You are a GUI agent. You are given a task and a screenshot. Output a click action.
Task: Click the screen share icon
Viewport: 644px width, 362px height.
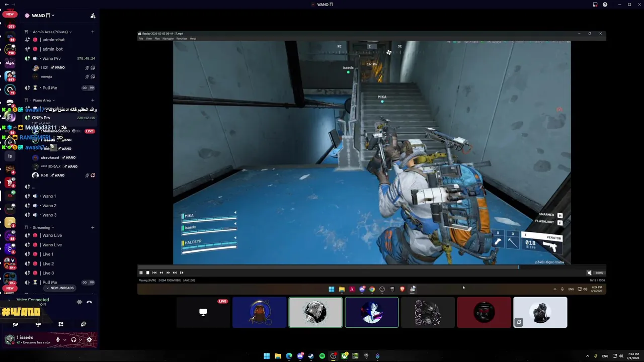coord(38,324)
